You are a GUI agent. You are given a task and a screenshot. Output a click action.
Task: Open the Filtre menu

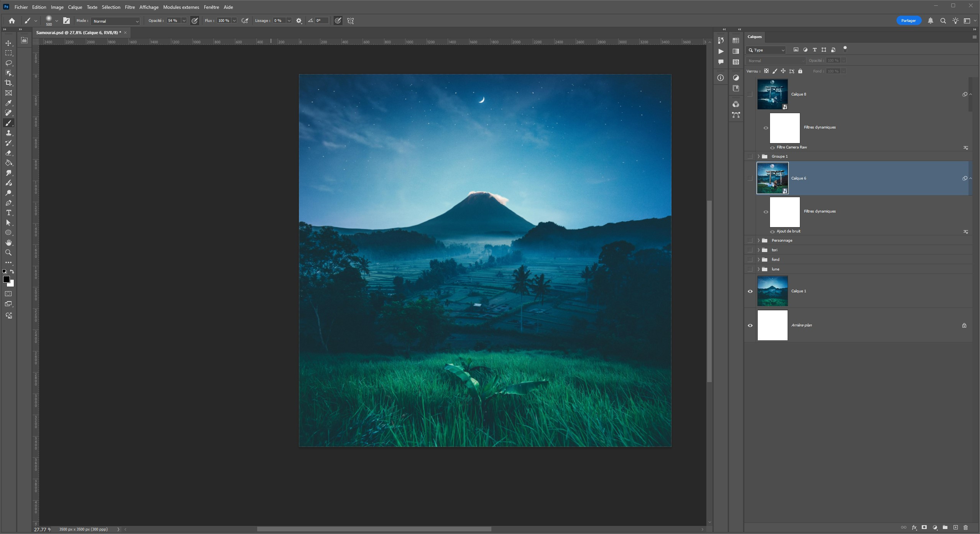130,7
